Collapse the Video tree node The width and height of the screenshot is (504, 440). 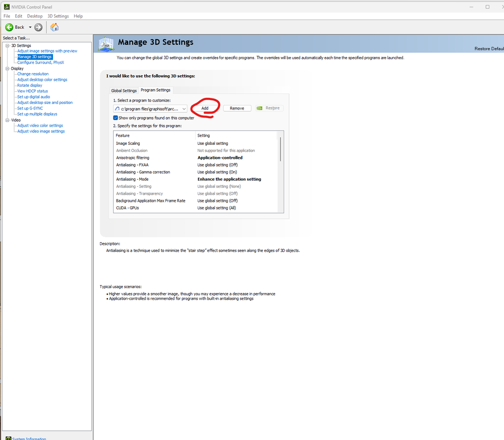click(8, 120)
